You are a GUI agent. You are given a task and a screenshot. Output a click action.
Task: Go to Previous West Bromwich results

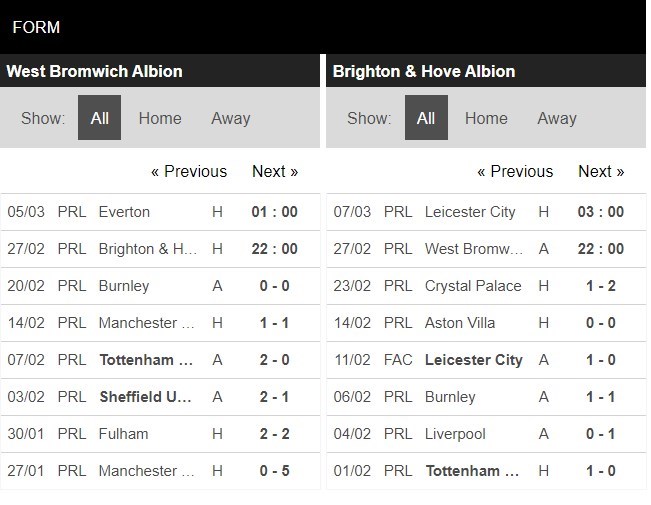[189, 171]
